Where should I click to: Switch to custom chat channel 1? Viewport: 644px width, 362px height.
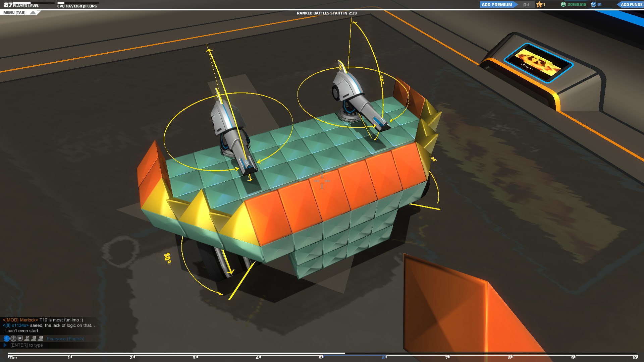(x=27, y=339)
